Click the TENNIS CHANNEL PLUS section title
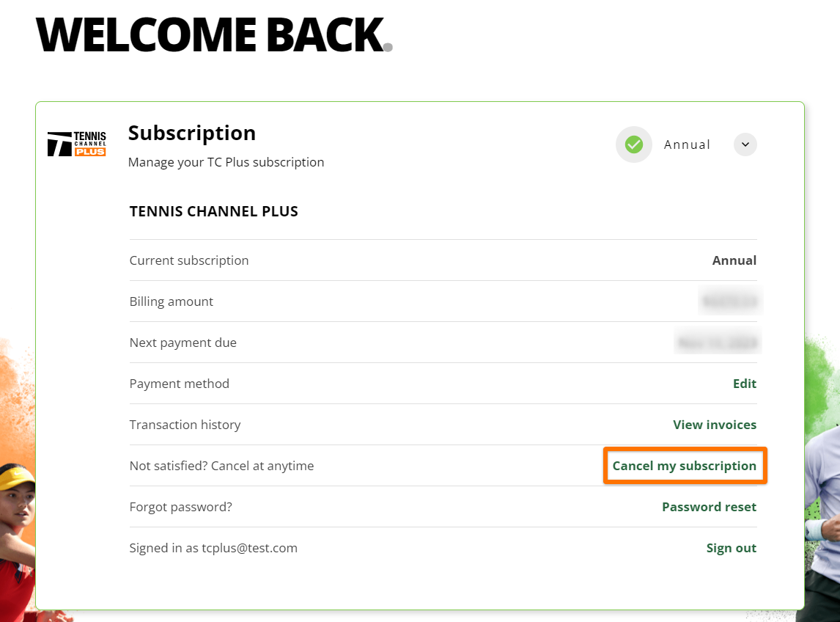This screenshot has width=840, height=622. pyautogui.click(x=214, y=211)
